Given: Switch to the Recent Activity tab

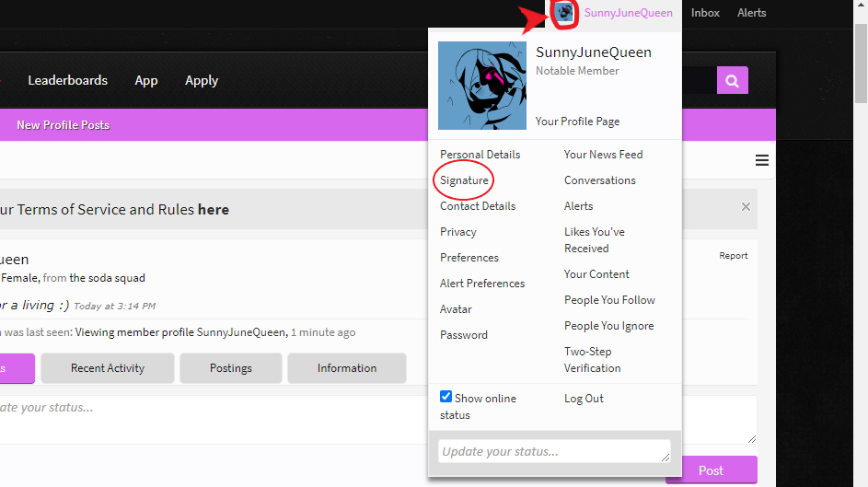Looking at the screenshot, I should click(x=108, y=368).
